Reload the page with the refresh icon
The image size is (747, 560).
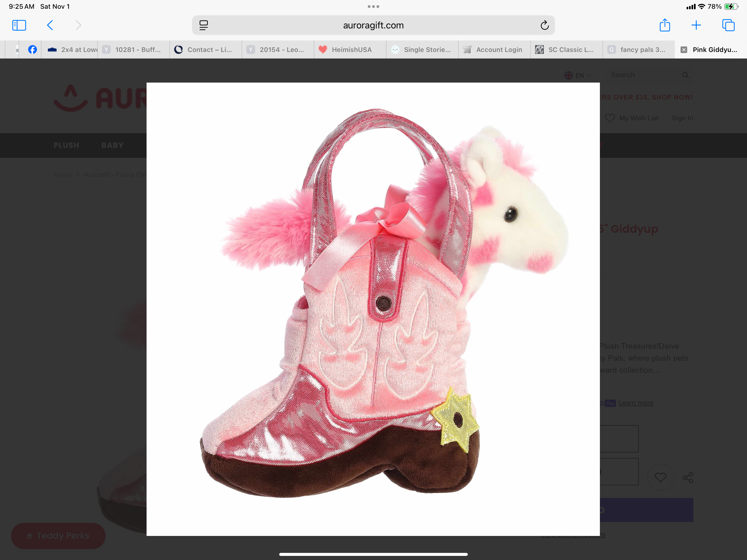click(x=544, y=25)
